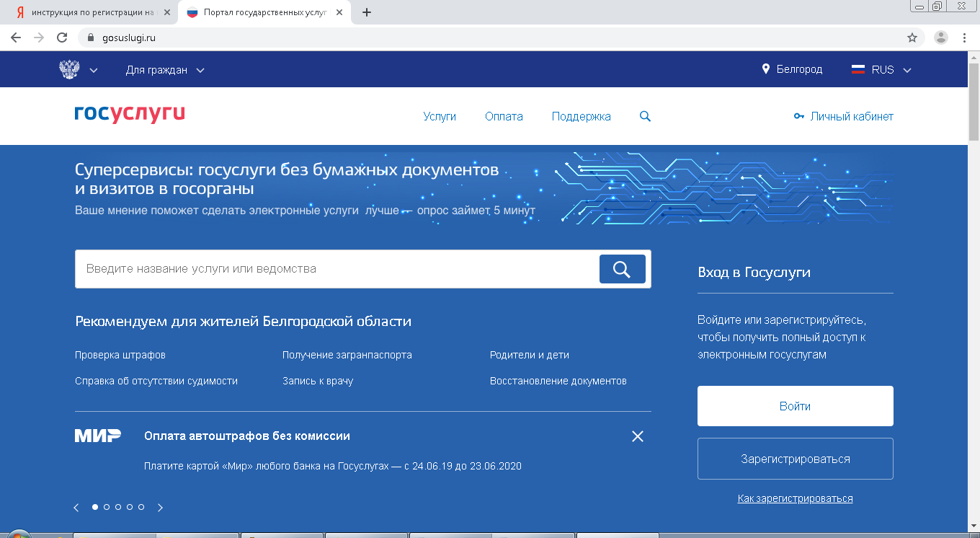The height and width of the screenshot is (538, 980).
Task: Click Платите картой «Мир» description text
Action: pyautogui.click(x=333, y=466)
